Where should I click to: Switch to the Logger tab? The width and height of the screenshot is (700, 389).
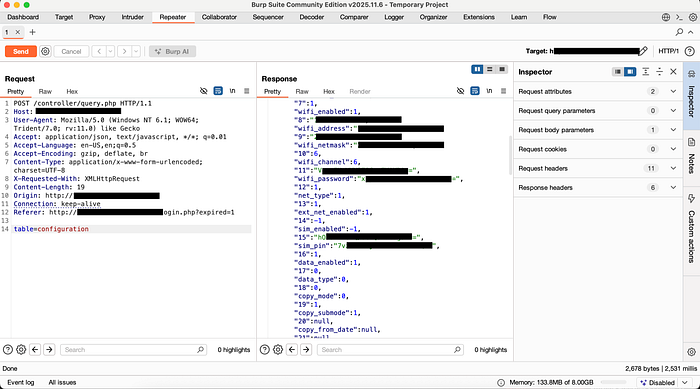[394, 17]
